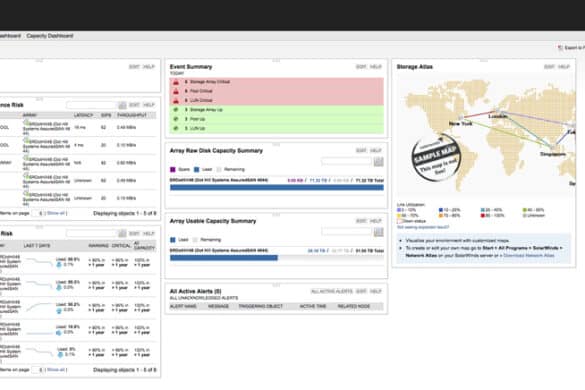The image size is (585, 390).
Task: Click the 'Storage Array Up' event text
Action: click(206, 110)
